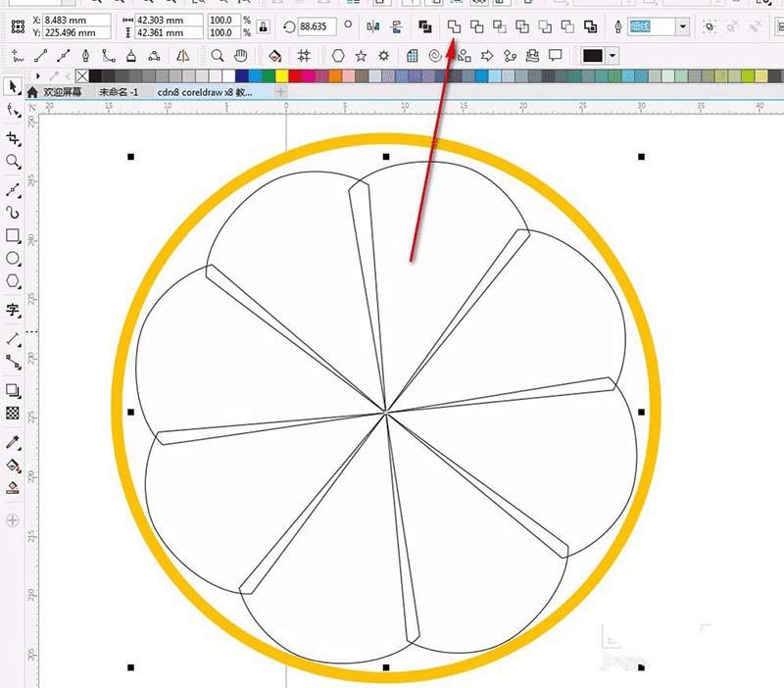Switch to the cdrx8 coreldraw x8 tab
Image resolution: width=784 pixels, height=688 pixels.
[205, 92]
